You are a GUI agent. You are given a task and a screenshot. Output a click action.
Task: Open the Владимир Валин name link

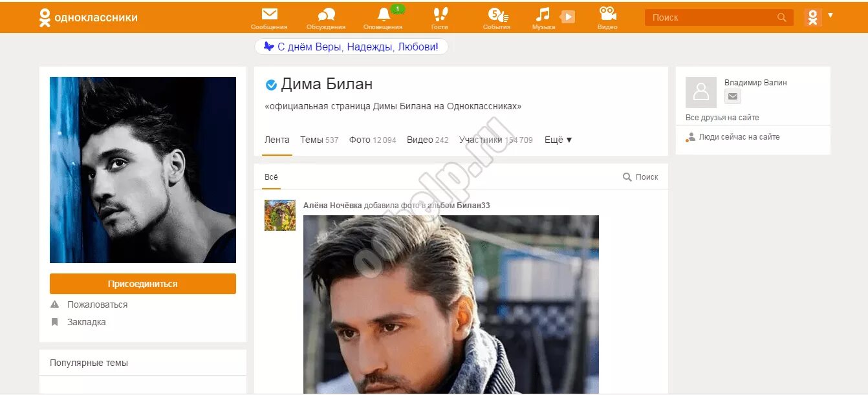point(755,83)
